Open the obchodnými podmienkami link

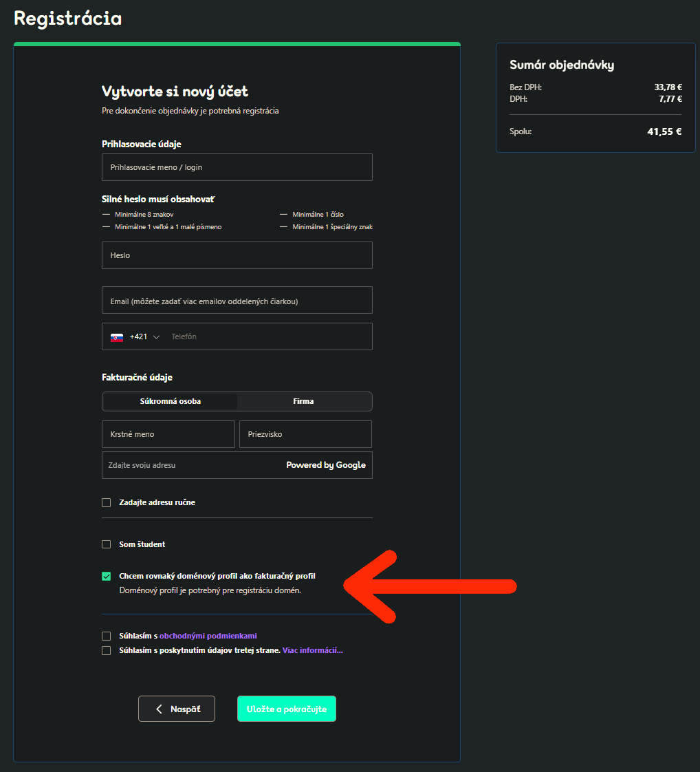click(x=208, y=636)
